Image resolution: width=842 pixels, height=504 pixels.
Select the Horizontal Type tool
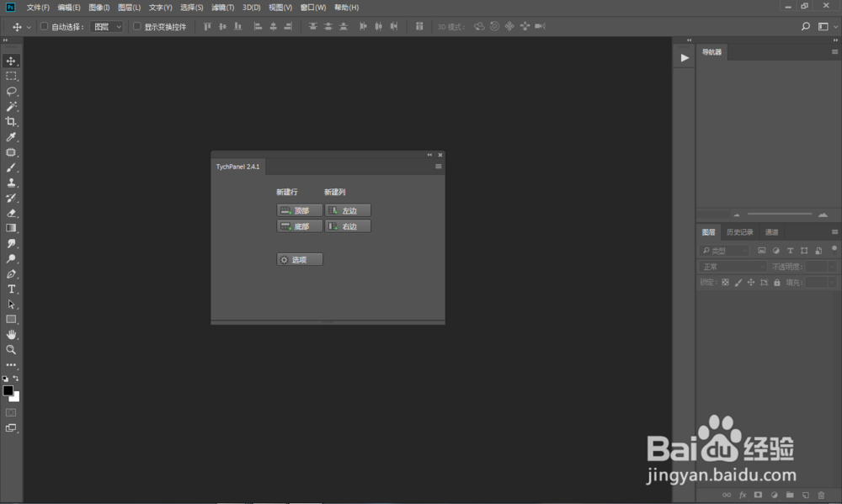[x=11, y=289]
